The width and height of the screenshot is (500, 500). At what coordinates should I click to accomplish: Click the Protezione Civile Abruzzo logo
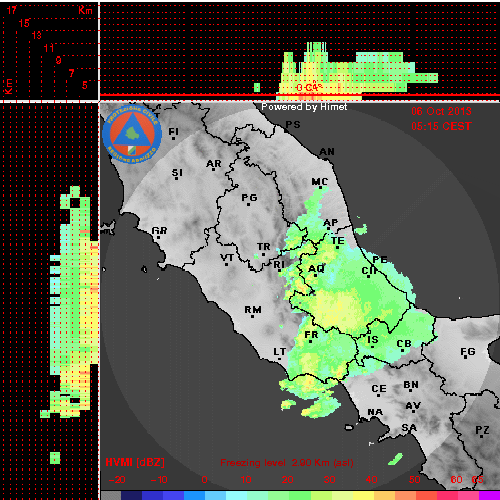click(132, 134)
